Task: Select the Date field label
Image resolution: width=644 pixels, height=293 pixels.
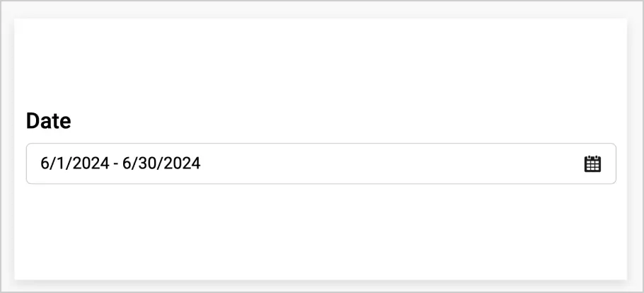Action: [48, 121]
